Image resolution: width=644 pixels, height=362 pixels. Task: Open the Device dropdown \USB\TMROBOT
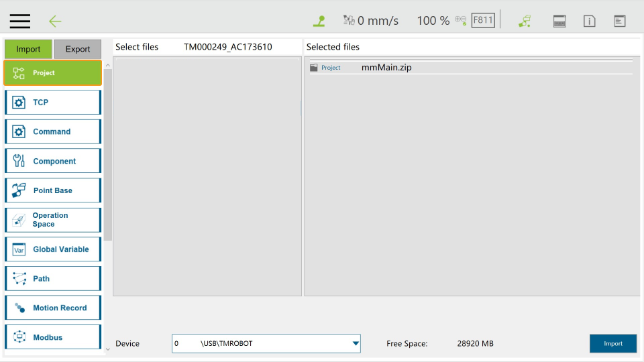(266, 343)
